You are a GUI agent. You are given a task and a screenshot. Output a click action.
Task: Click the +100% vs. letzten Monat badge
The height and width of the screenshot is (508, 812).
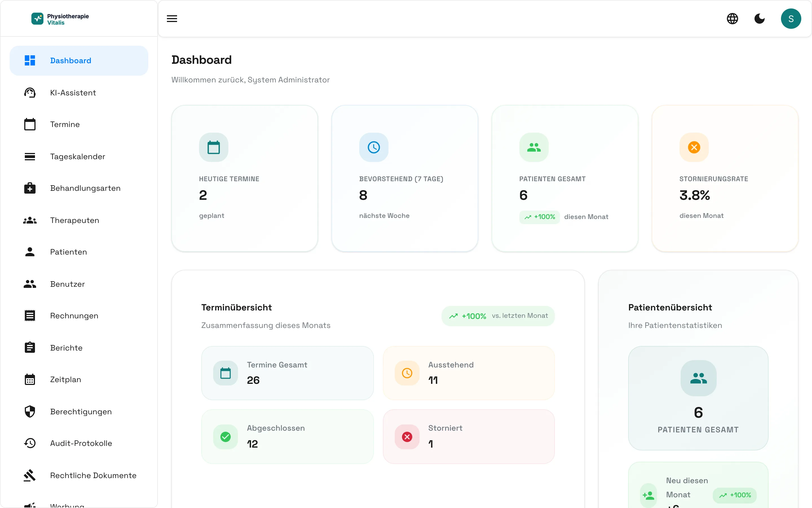tap(498, 316)
